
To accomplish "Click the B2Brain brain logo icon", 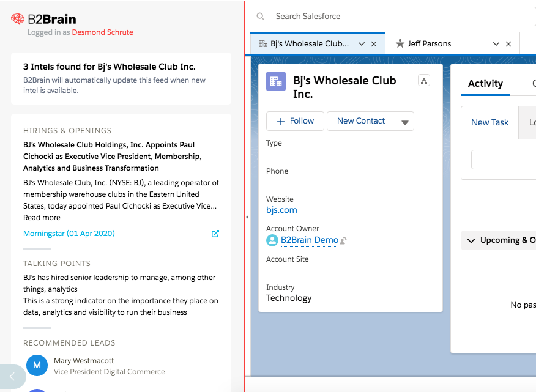I will click(17, 19).
